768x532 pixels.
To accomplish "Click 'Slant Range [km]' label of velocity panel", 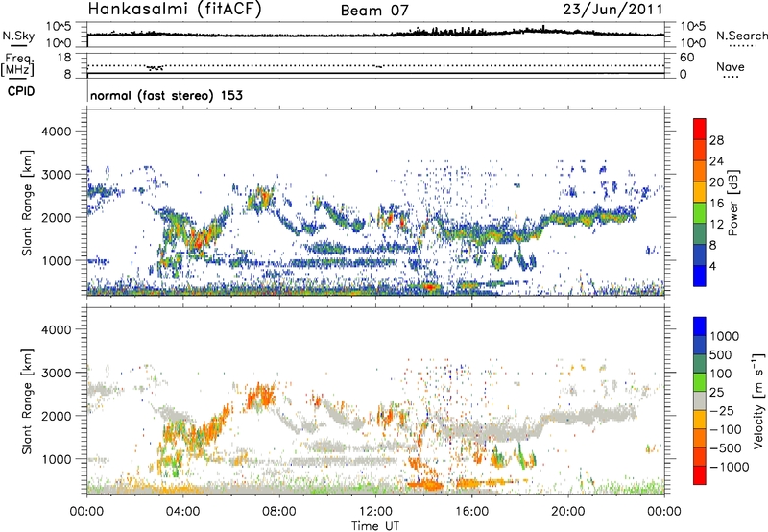I will [x=28, y=401].
